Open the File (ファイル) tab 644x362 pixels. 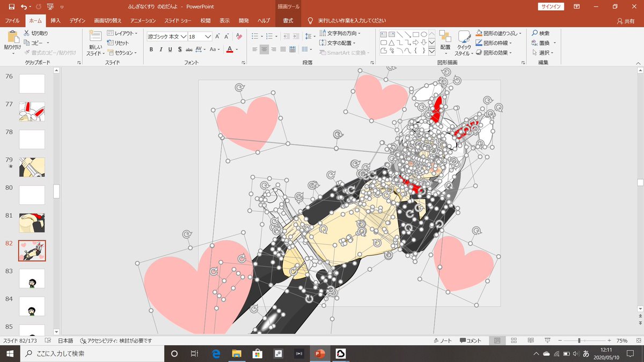[x=12, y=20]
